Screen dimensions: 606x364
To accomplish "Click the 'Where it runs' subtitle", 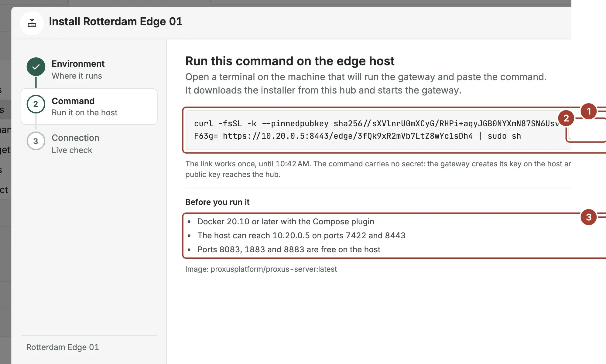I will tap(77, 76).
